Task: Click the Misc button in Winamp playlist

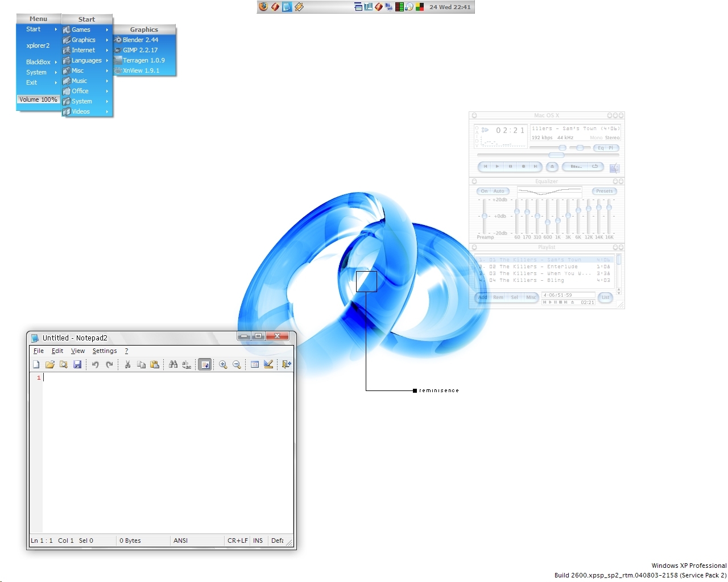Action: coord(531,297)
